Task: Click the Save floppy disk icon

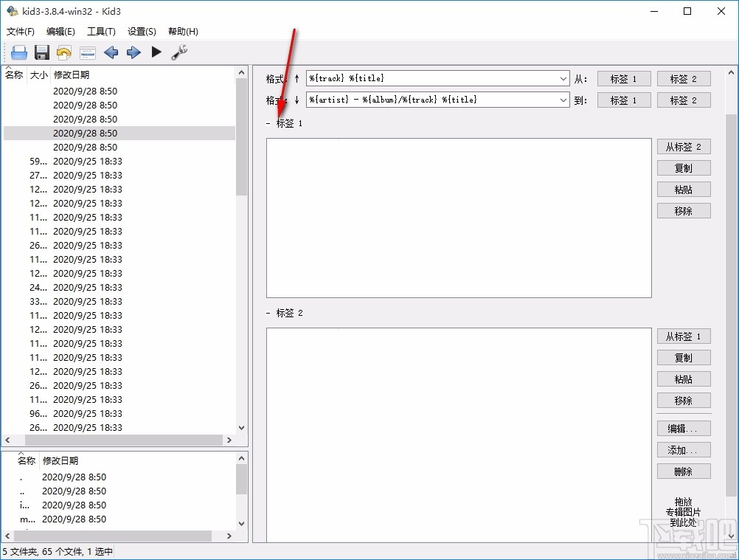Action: [x=42, y=52]
